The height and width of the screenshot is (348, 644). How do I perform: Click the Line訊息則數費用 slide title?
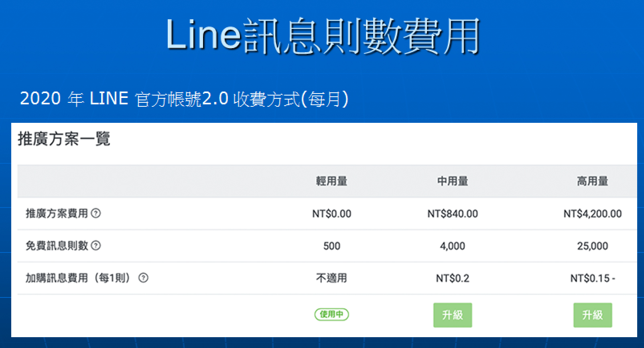323,36
